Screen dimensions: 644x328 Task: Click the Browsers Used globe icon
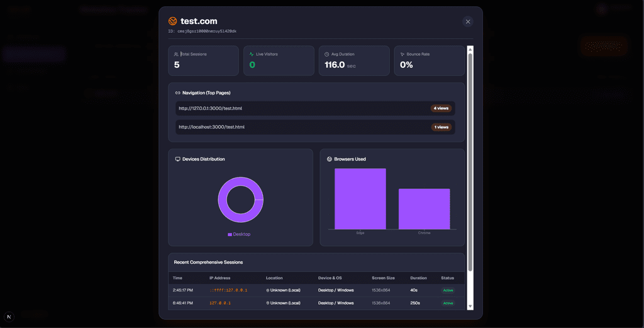tap(330, 159)
